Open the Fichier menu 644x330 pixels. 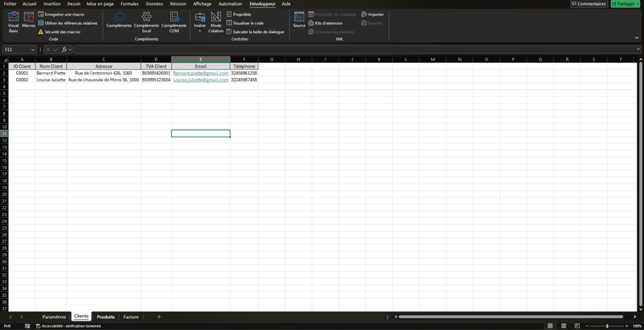(x=10, y=3)
